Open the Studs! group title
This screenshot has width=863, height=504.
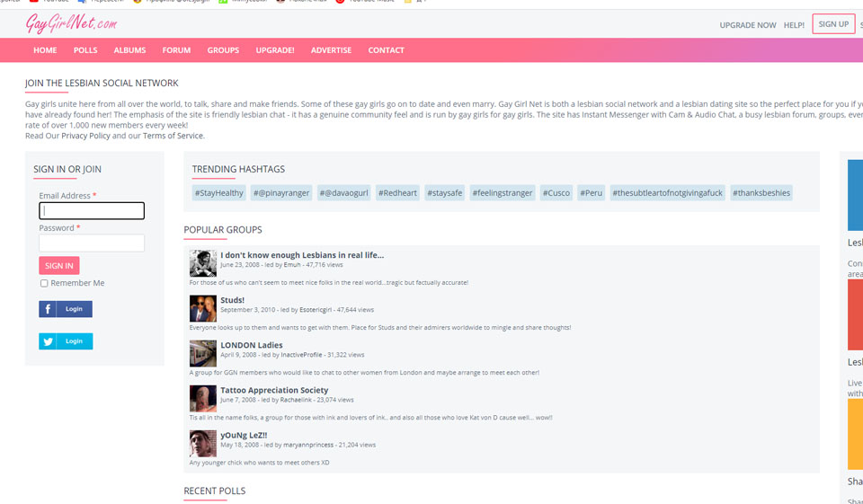tap(232, 300)
